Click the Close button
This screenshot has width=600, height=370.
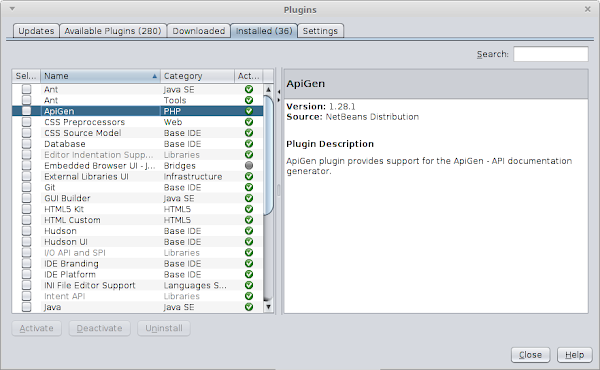click(x=530, y=355)
